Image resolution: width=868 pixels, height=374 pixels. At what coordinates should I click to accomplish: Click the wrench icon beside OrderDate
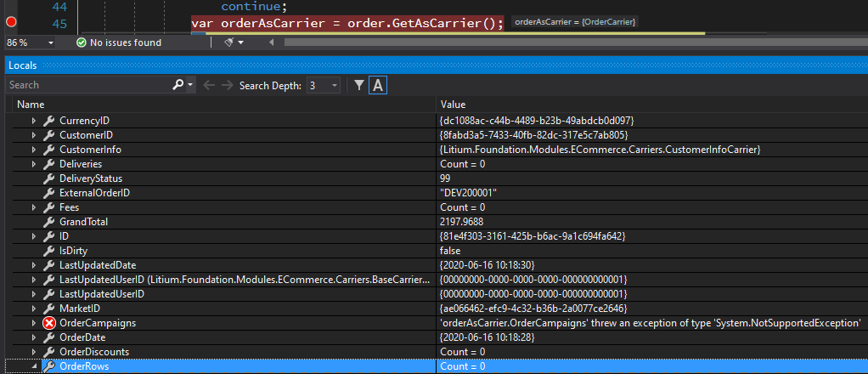pyautogui.click(x=48, y=337)
